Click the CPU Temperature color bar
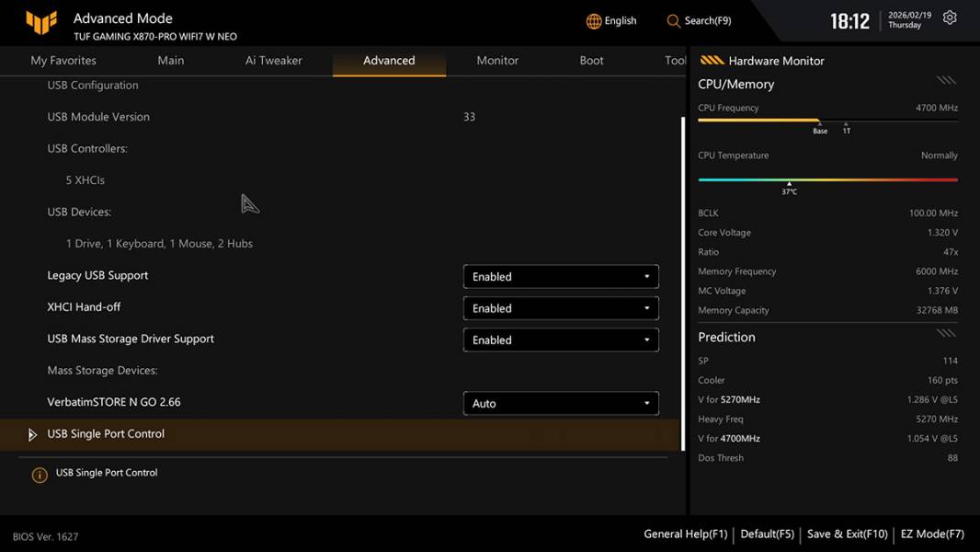The image size is (980, 552). coord(827,180)
